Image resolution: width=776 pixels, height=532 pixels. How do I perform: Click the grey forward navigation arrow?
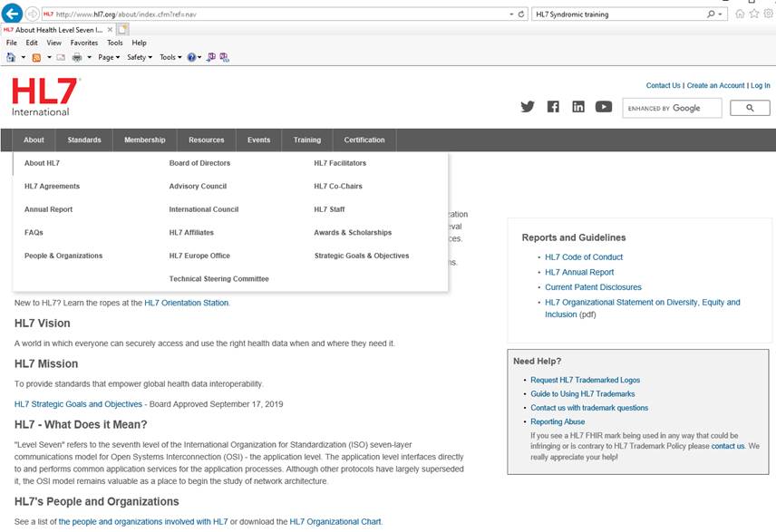[32, 14]
